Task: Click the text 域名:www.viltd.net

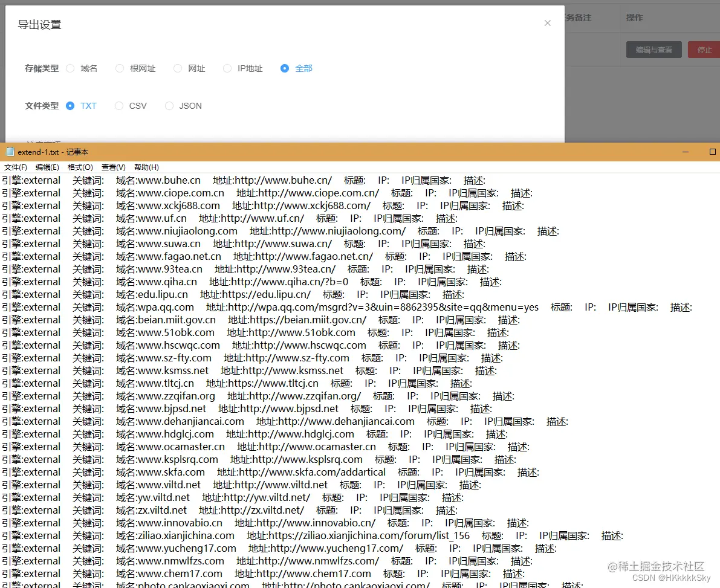Action: (x=158, y=485)
